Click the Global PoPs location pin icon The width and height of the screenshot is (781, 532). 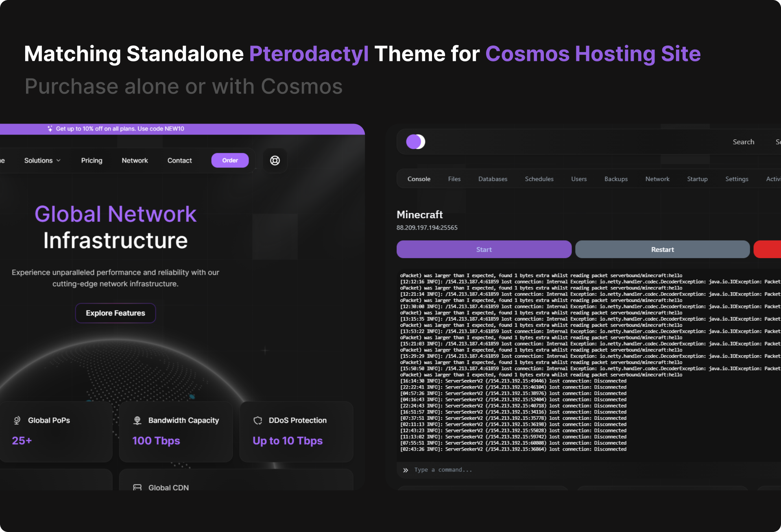coord(17,420)
